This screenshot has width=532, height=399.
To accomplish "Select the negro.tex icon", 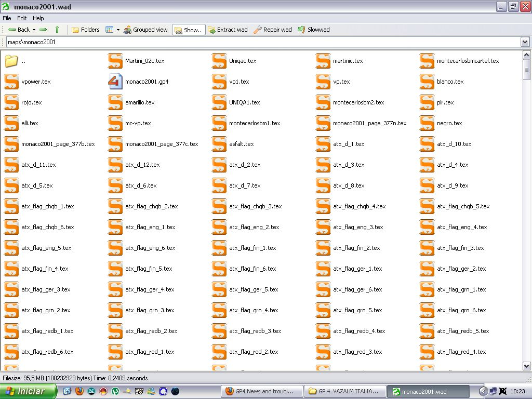I will [427, 123].
